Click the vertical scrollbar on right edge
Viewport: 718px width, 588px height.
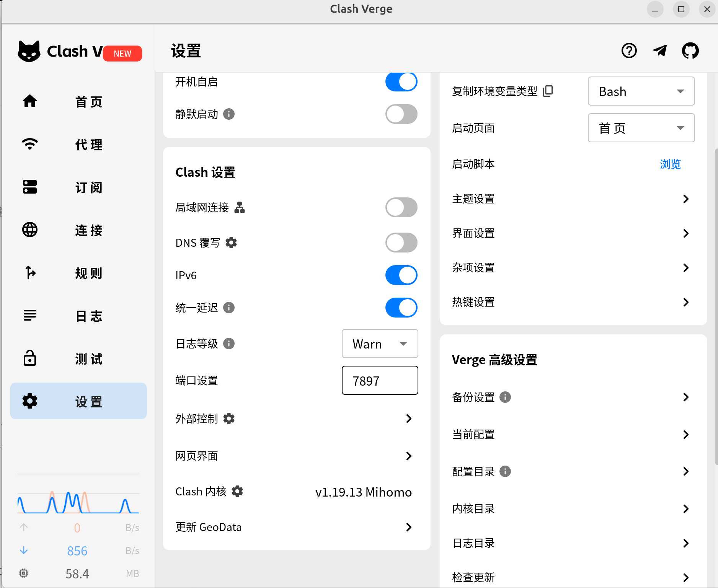coord(716,306)
